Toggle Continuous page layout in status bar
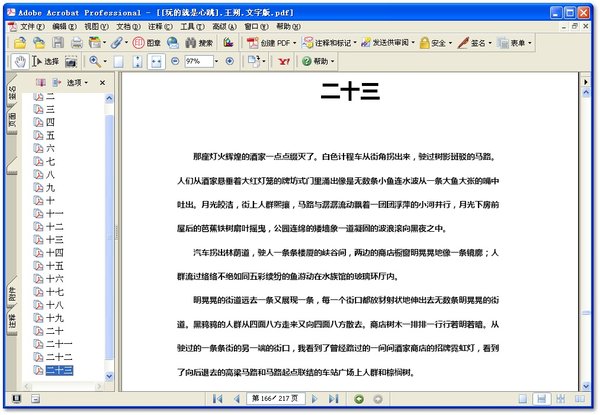This screenshot has height=415, width=600. pos(541,399)
